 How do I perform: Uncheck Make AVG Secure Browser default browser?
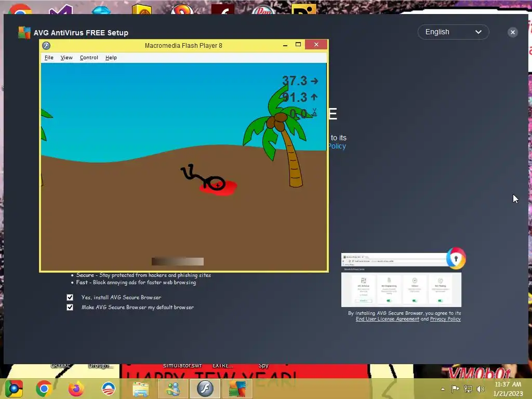click(70, 308)
